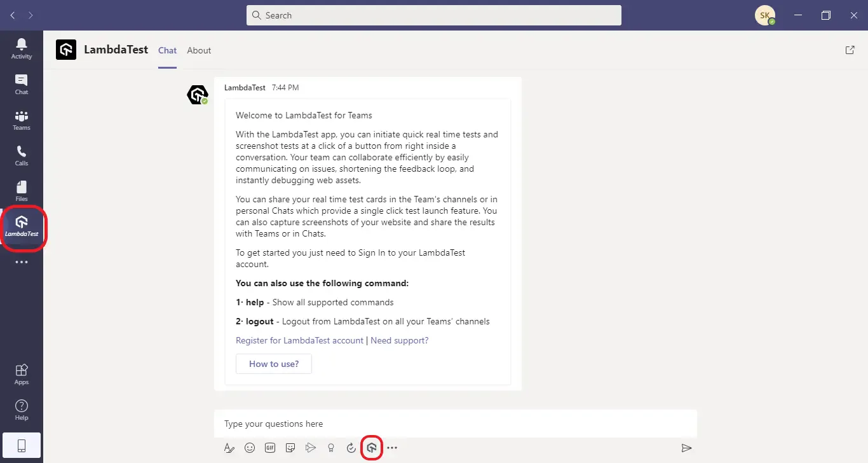This screenshot has width=868, height=463.
Task: Open the GIF picker
Action: (x=270, y=448)
